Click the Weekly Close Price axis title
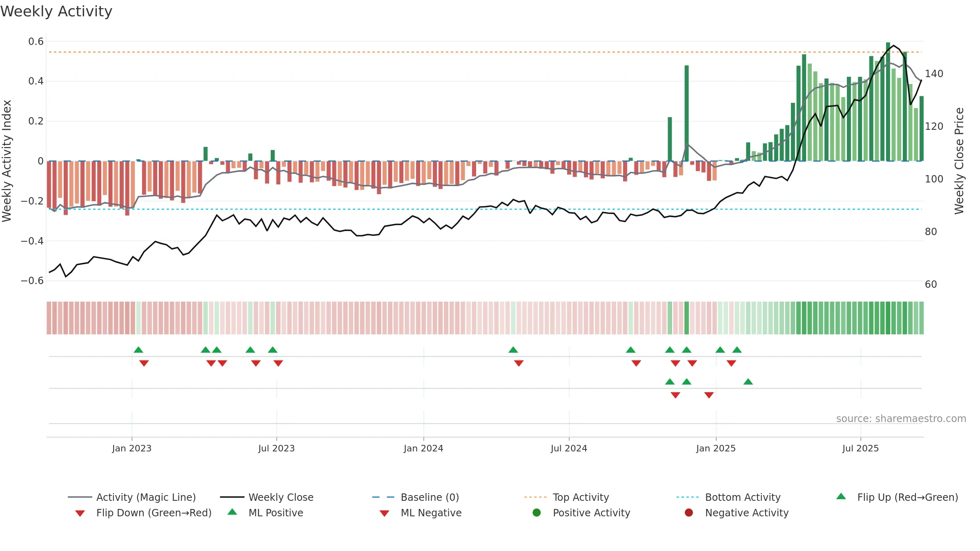The height and width of the screenshot is (551, 980). point(959,161)
